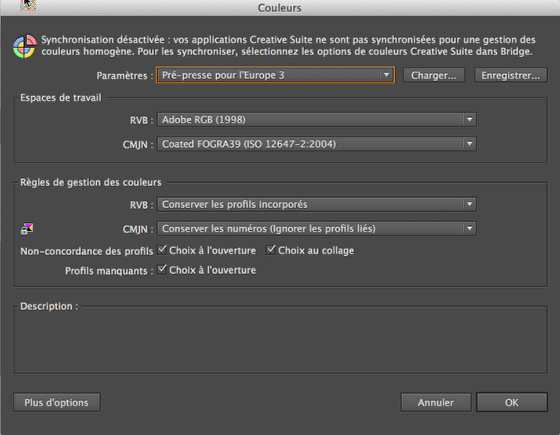Click inside the Description text area

pos(280,342)
